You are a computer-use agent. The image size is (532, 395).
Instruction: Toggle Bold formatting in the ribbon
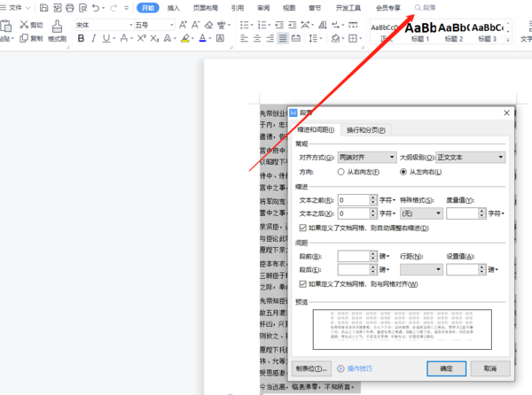[x=79, y=39]
